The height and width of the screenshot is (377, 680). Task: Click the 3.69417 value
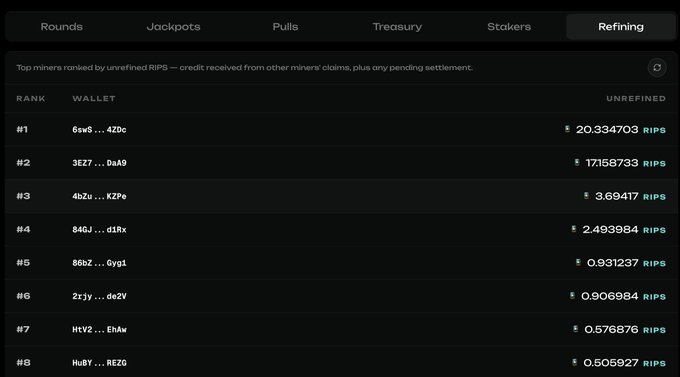tap(617, 196)
